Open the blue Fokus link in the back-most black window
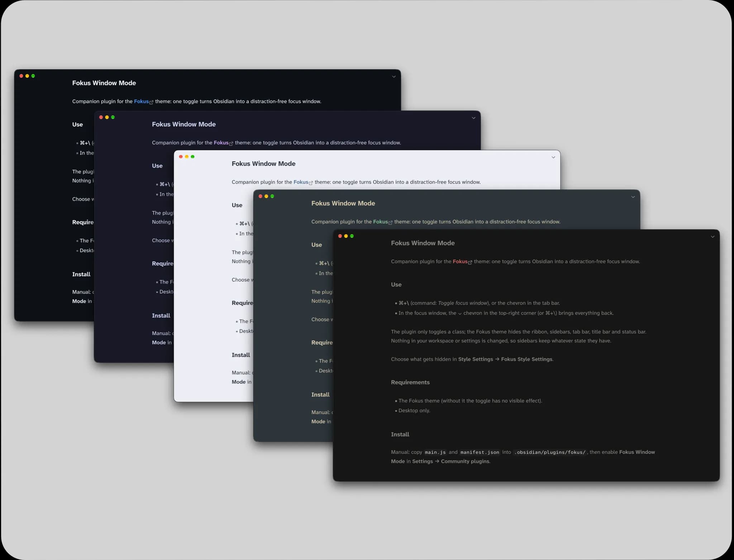Screen dimensions: 734x560 click(x=142, y=101)
